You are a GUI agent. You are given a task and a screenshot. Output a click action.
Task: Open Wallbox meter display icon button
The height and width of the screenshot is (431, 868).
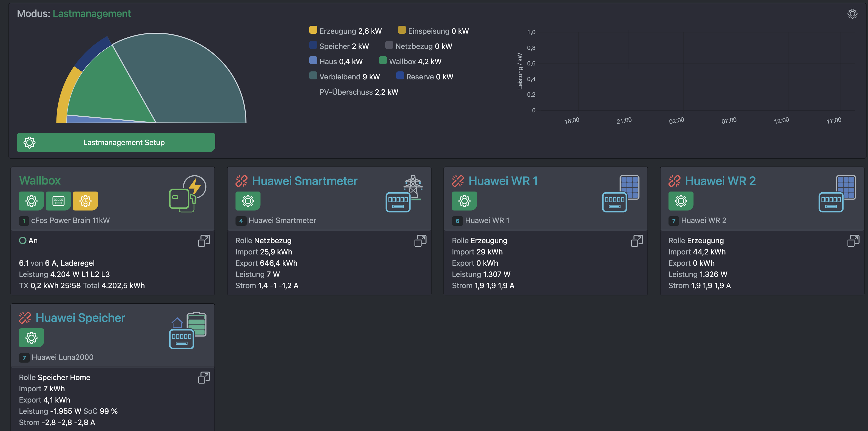pyautogui.click(x=58, y=201)
